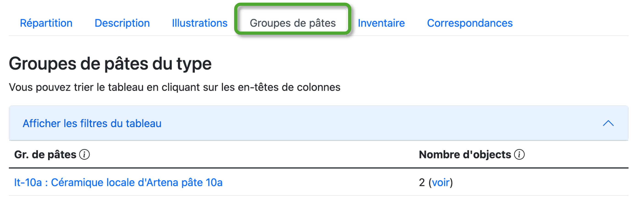644x210 pixels.
Task: Switch to the Répartition tab
Action: click(46, 23)
